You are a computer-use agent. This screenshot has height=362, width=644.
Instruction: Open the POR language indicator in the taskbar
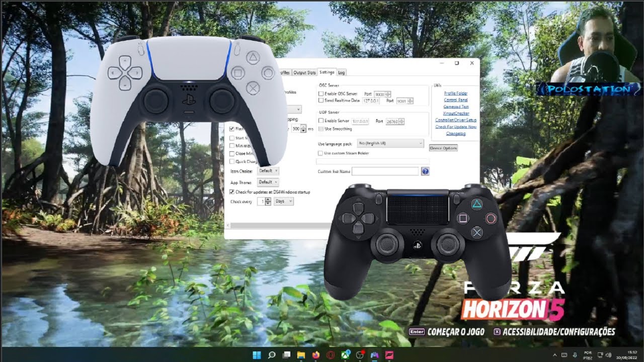(588, 355)
